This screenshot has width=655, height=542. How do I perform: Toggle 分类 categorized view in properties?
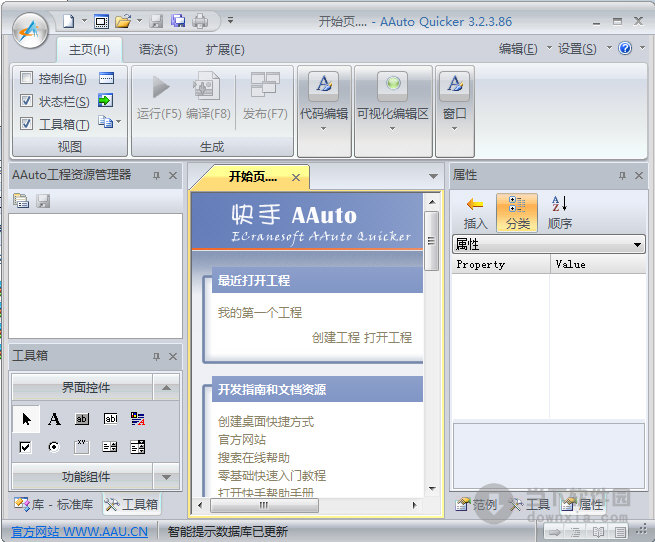click(517, 213)
